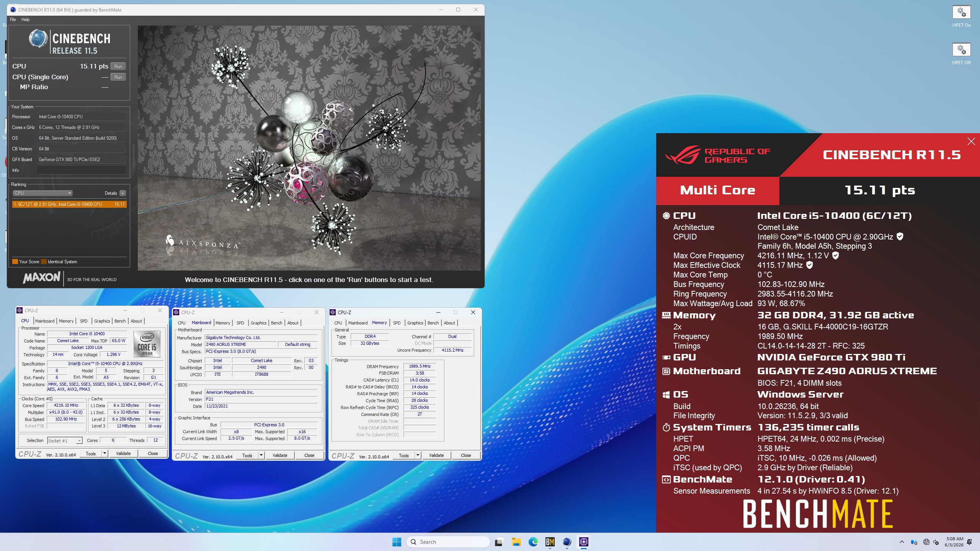Open the Bench tab in first CPU-Z

[x=120, y=321]
